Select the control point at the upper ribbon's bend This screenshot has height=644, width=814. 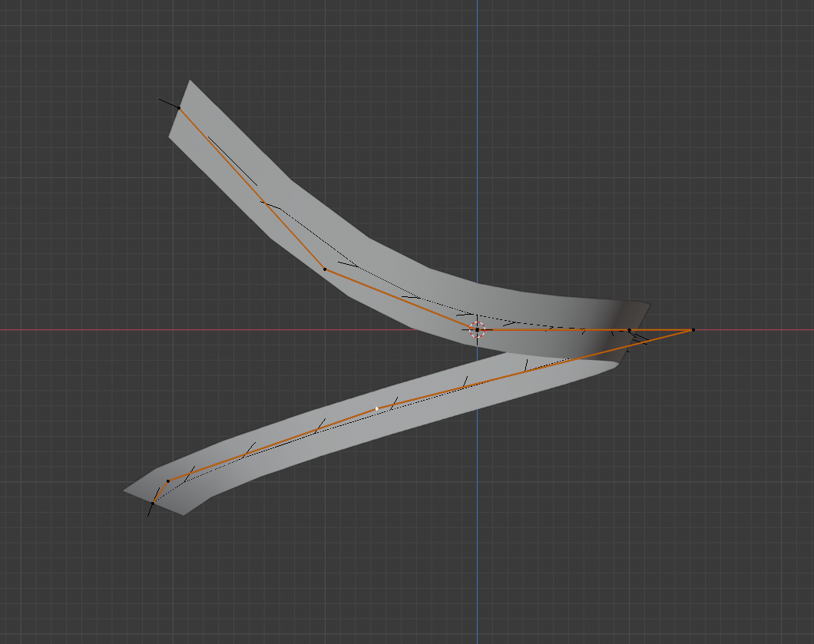pyautogui.click(x=325, y=269)
